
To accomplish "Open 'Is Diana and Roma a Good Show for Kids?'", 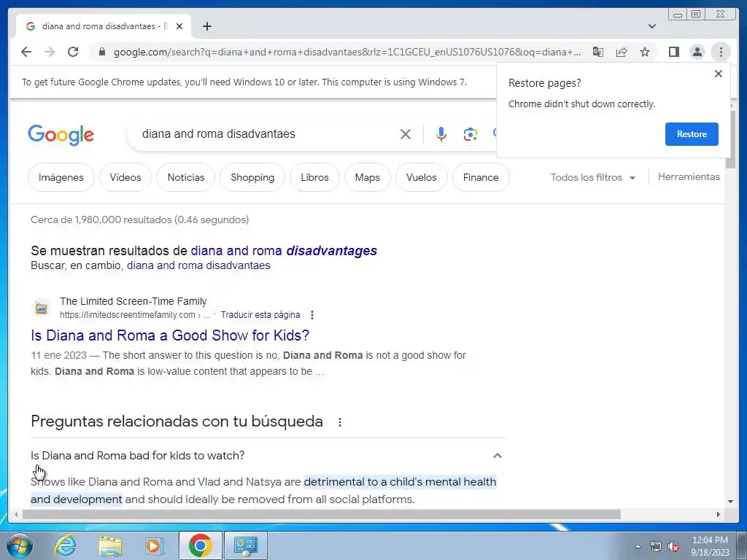I will coord(170,335).
